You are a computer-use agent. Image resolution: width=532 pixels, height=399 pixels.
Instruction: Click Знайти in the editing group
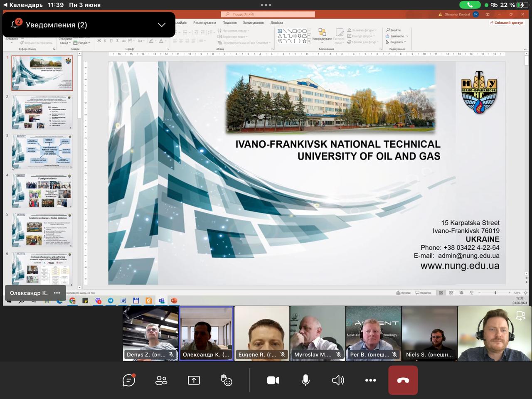click(x=393, y=30)
